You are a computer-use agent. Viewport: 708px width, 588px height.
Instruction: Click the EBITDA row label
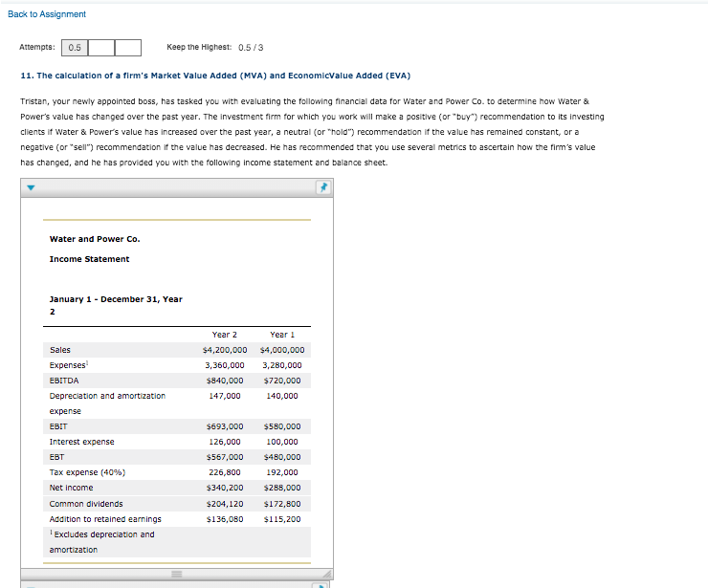tap(64, 381)
